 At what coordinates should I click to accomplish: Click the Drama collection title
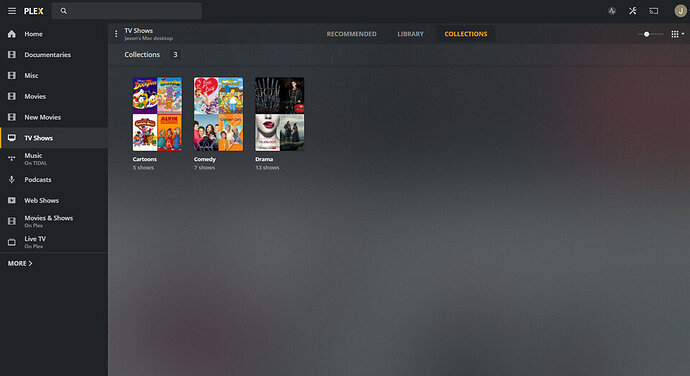click(x=264, y=159)
